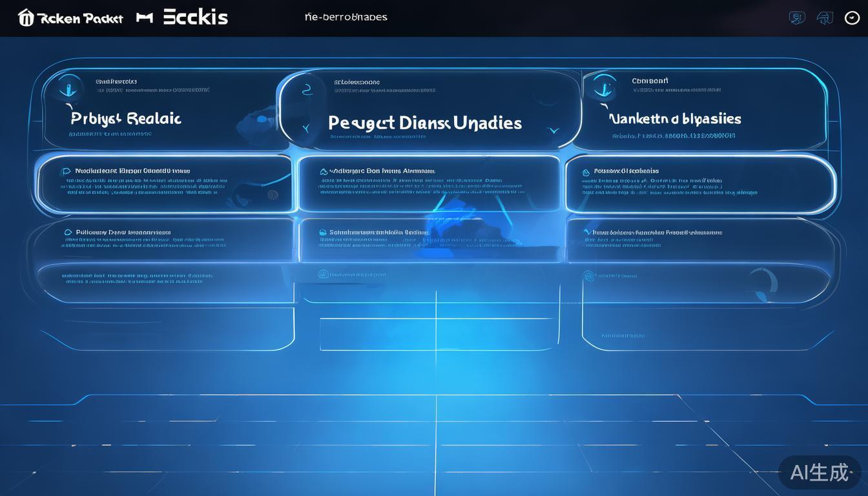This screenshot has width=868, height=496.
Task: Click the home logo icon beside Rcken Packet
Action: click(26, 17)
